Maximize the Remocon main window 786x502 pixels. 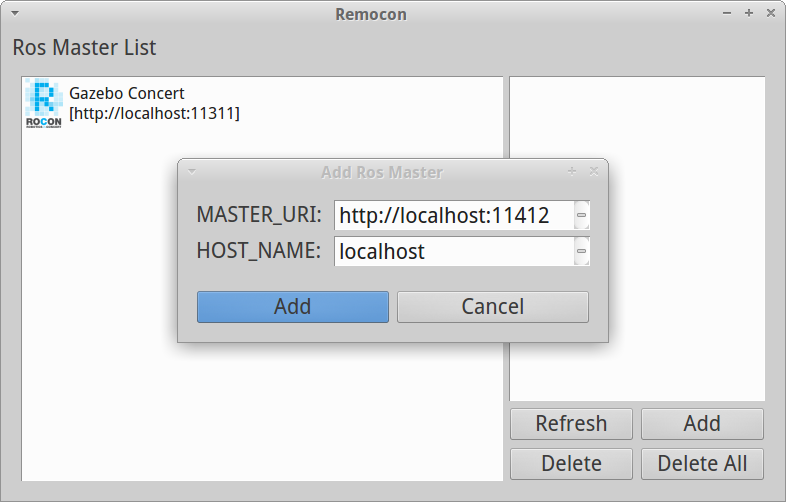pos(748,13)
